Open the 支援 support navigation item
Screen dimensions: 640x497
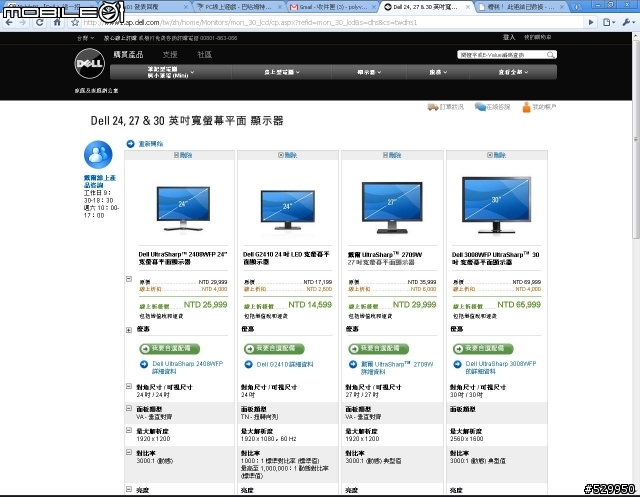[x=170, y=54]
